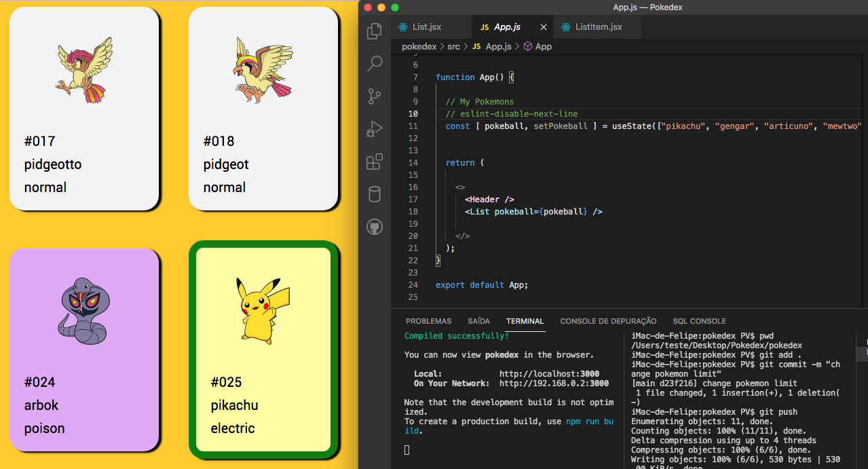Click the React icon on the List.jsx tab
868x469 pixels.
tap(402, 26)
